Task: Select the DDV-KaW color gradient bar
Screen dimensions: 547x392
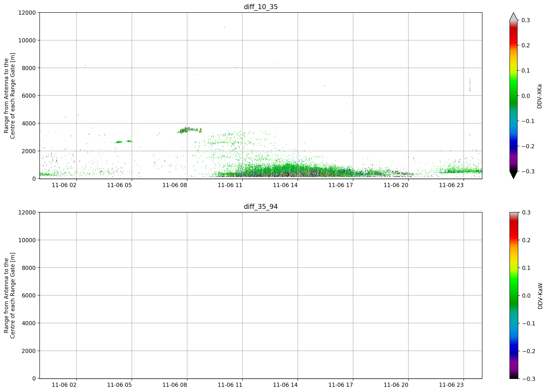Action: pyautogui.click(x=513, y=295)
